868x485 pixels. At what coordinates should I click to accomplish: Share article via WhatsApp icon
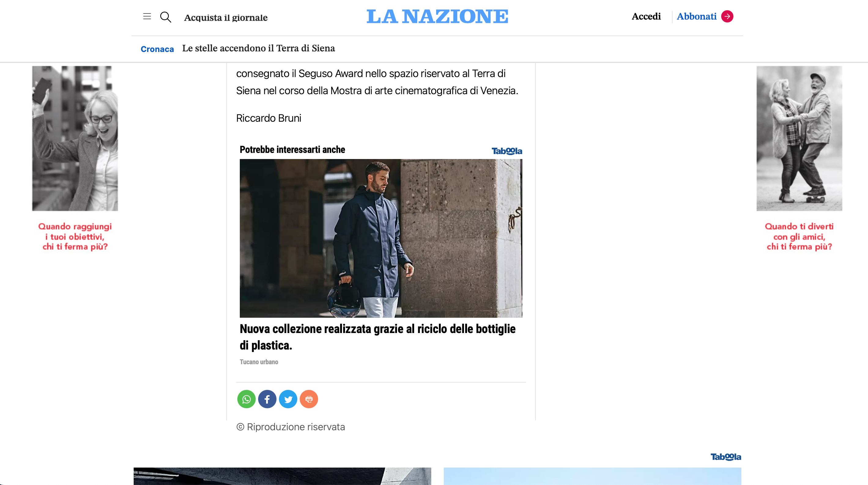pyautogui.click(x=246, y=399)
